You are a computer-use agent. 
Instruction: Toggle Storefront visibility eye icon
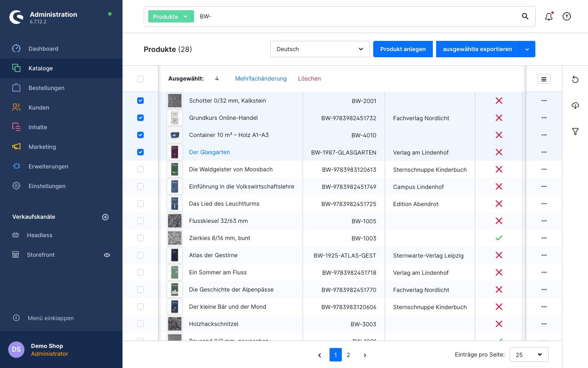(107, 255)
